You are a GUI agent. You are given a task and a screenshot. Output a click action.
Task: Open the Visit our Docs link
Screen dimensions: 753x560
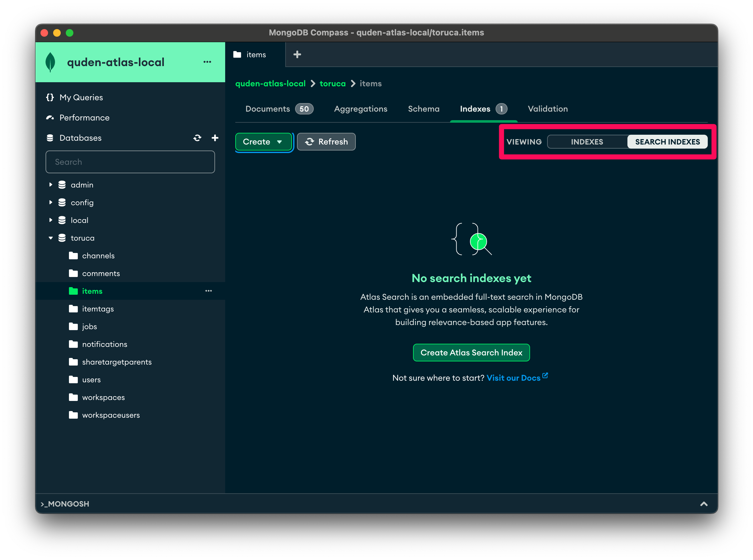point(514,378)
